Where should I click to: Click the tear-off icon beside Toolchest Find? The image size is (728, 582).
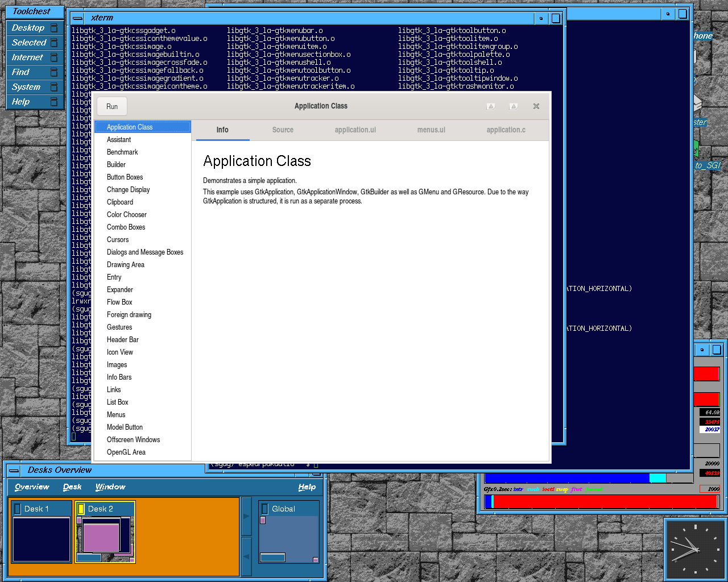[x=54, y=72]
